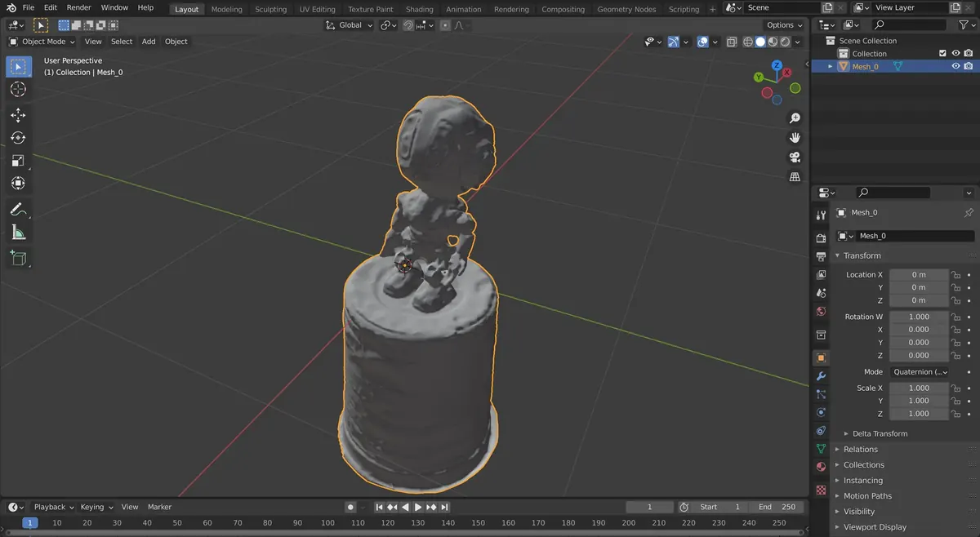The width and height of the screenshot is (980, 537).
Task: Open the Object Data properties tab
Action: [821, 449]
